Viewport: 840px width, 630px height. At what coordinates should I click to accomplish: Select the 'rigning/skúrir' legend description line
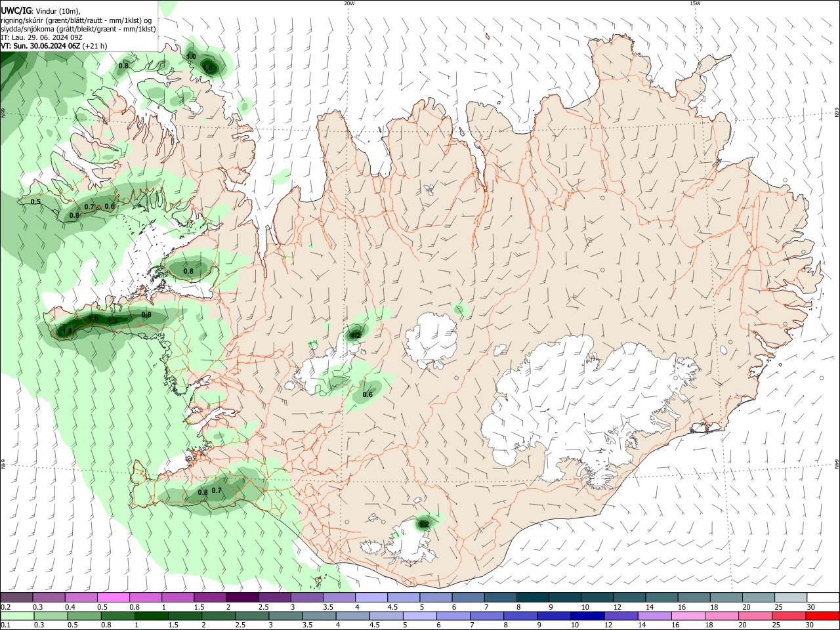pos(77,20)
